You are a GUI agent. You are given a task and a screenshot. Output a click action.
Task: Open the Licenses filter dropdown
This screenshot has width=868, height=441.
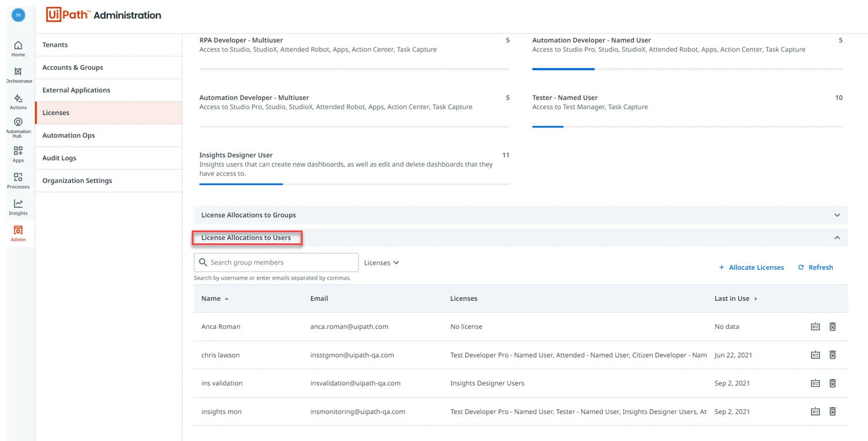pyautogui.click(x=381, y=263)
